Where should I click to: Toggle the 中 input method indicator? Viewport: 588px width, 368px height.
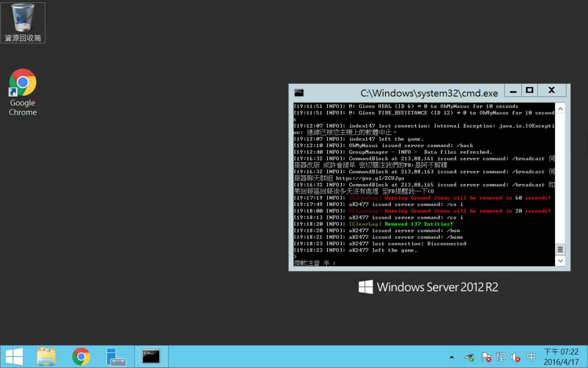tap(531, 357)
